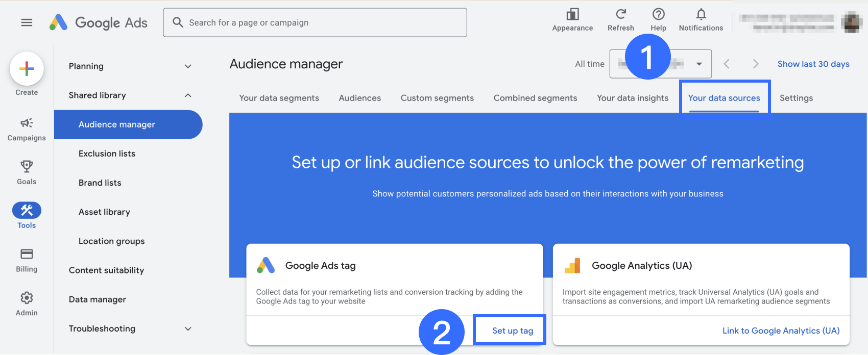Click the Google Analytics (UA) card title
Viewport: 868px width, 355px height.
(642, 265)
